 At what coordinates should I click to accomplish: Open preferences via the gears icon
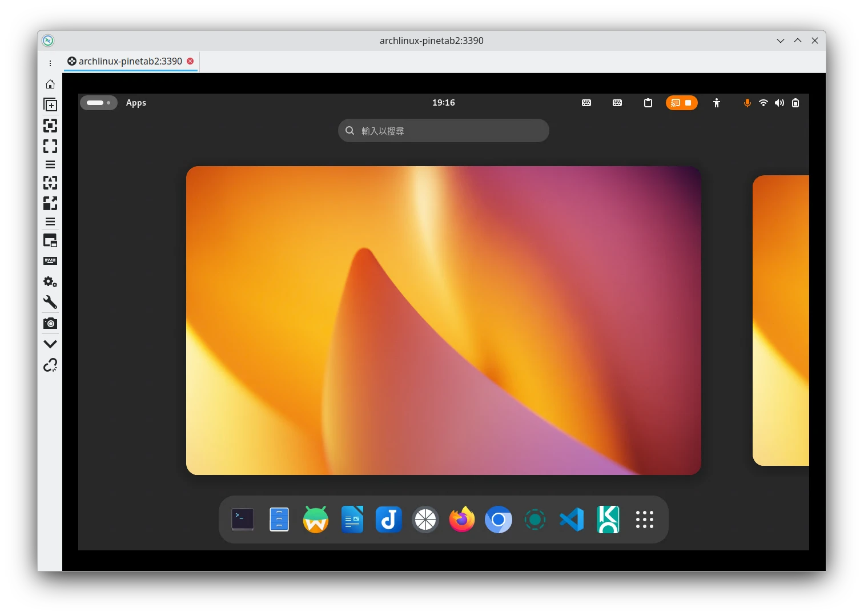coord(50,282)
